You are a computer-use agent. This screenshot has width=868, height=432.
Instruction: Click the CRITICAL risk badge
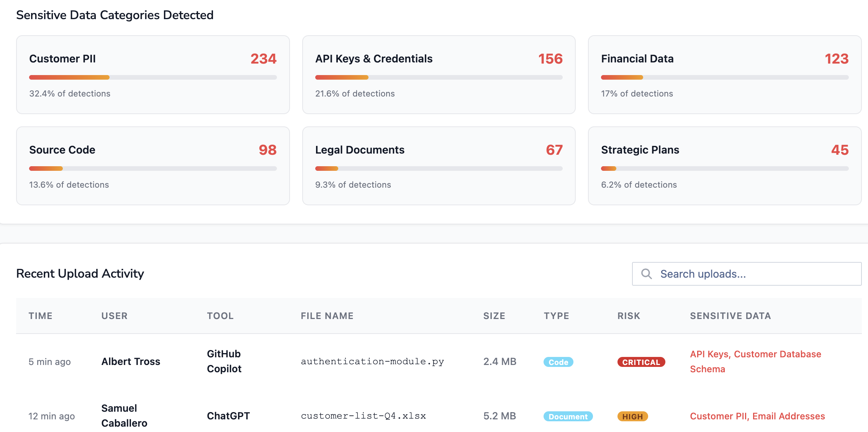[641, 362]
